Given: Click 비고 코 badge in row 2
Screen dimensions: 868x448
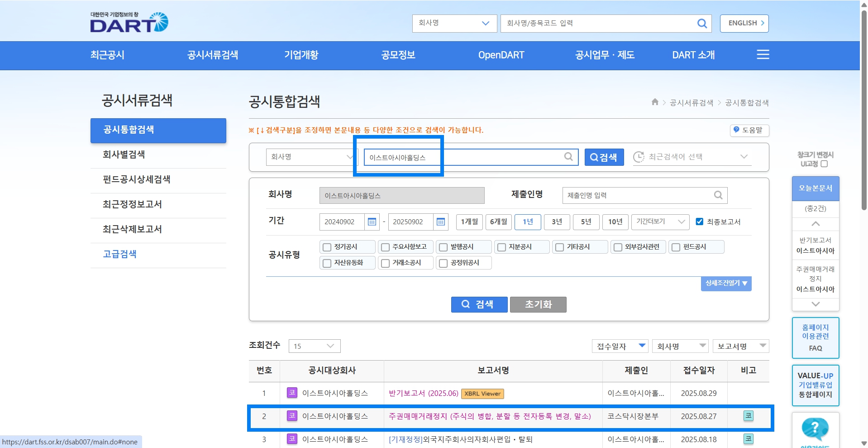Looking at the screenshot, I should click(749, 416).
